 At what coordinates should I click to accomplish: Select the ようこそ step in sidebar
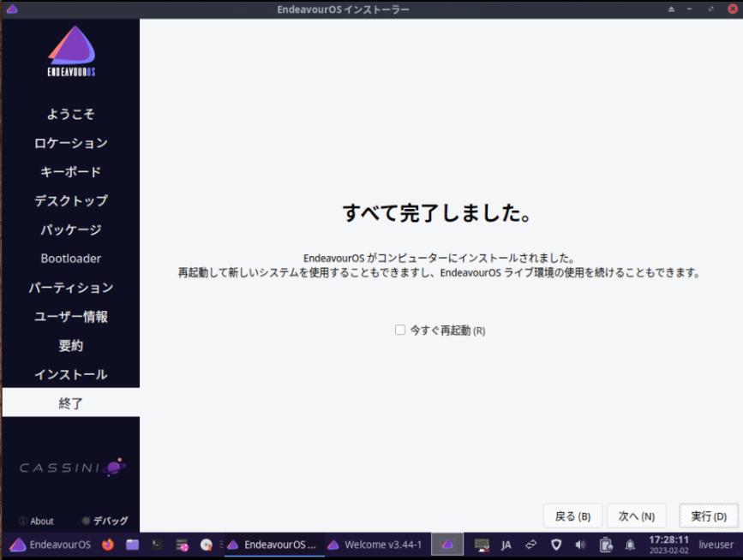70,114
